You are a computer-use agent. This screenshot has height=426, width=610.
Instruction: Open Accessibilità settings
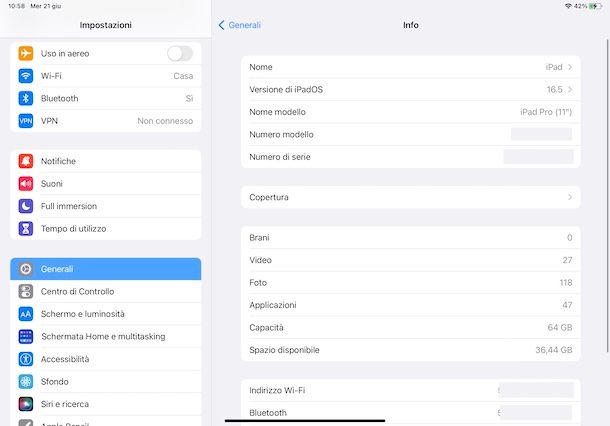[106, 359]
